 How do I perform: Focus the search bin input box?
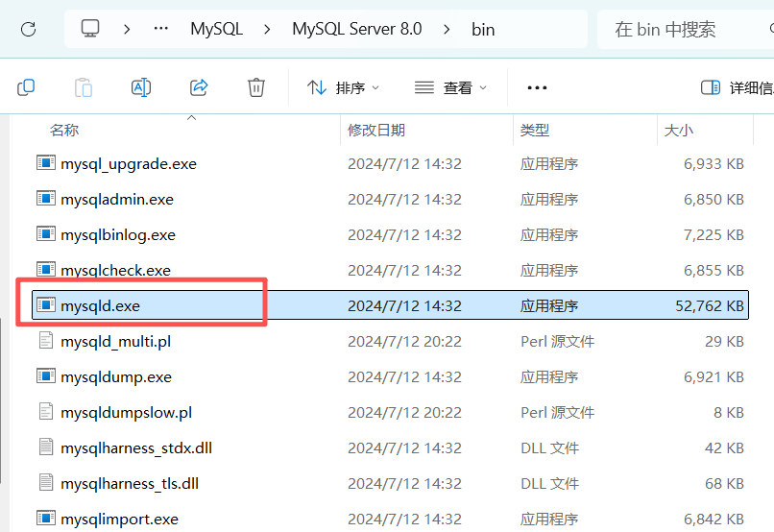click(686, 29)
